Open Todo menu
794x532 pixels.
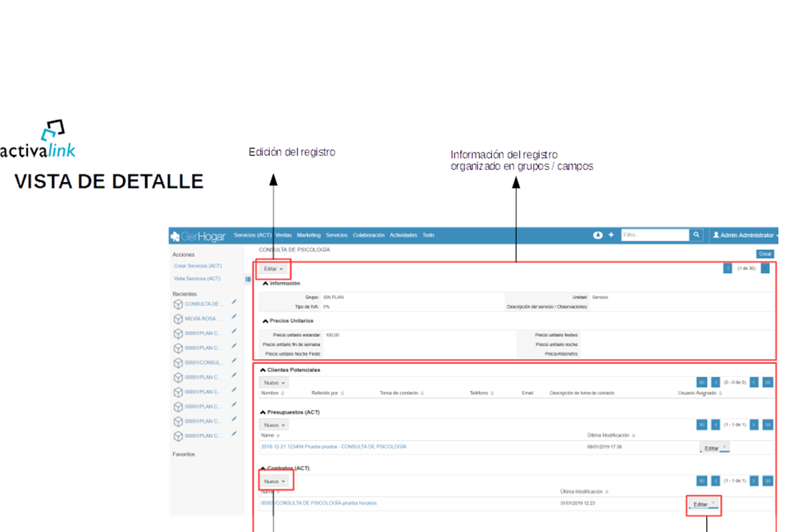pyautogui.click(x=428, y=235)
